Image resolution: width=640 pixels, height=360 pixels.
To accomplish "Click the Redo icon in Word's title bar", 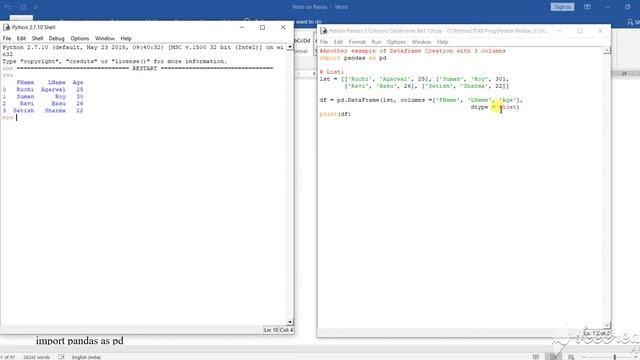I will coord(23,7).
